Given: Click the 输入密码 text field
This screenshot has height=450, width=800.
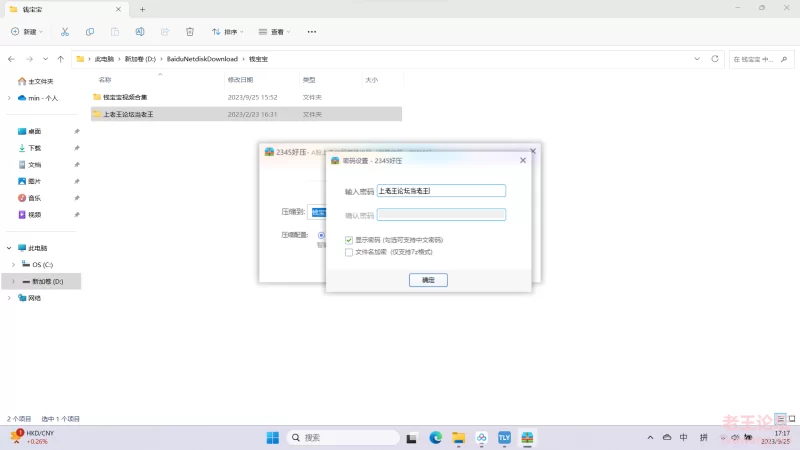Looking at the screenshot, I should 440,190.
